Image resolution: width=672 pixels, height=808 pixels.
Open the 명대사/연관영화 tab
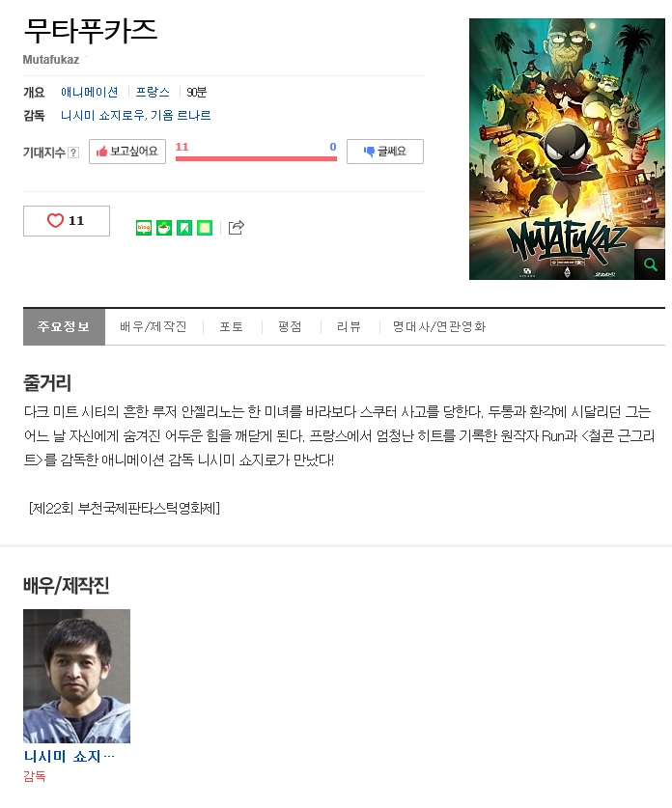point(439,326)
